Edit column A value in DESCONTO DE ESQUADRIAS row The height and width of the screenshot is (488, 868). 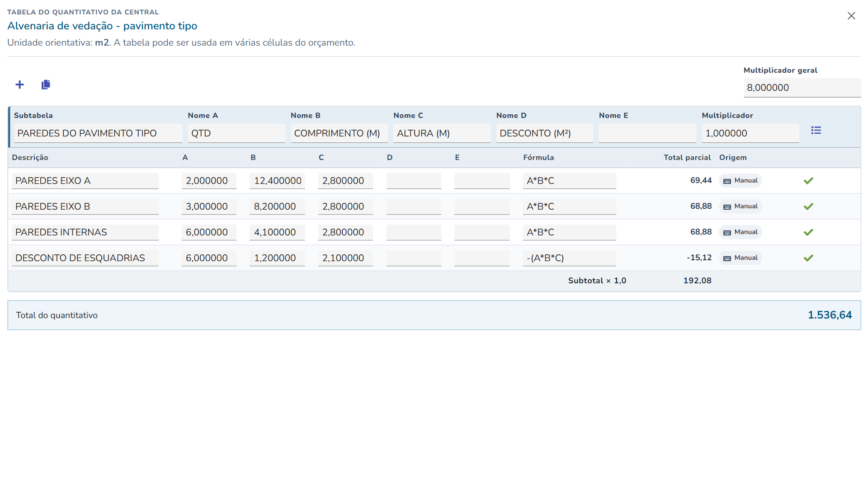209,258
